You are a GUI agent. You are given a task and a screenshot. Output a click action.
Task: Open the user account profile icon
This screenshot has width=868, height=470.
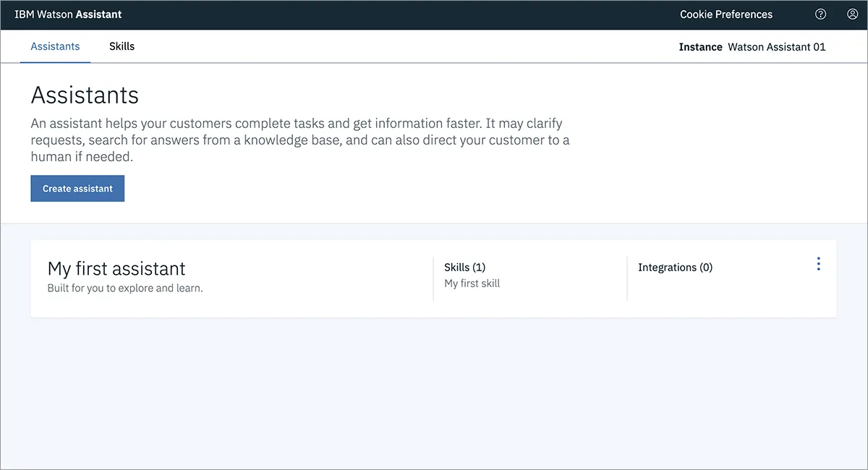(x=852, y=14)
